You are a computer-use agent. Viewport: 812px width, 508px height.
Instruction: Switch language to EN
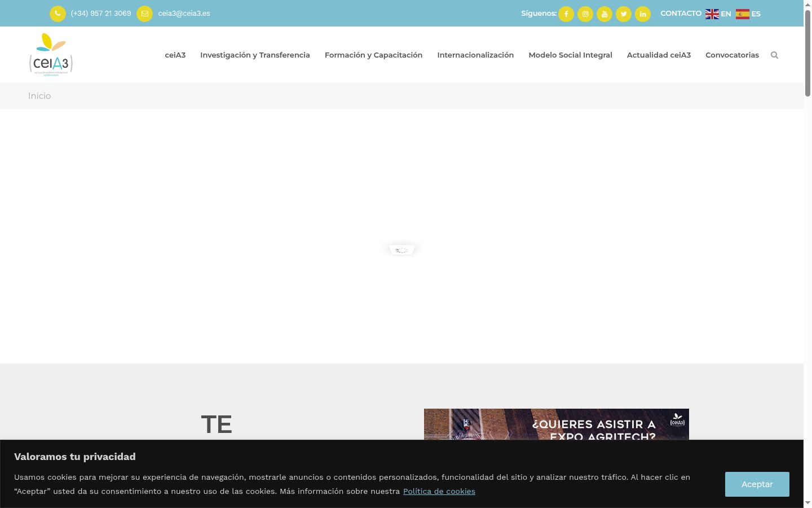tap(726, 14)
